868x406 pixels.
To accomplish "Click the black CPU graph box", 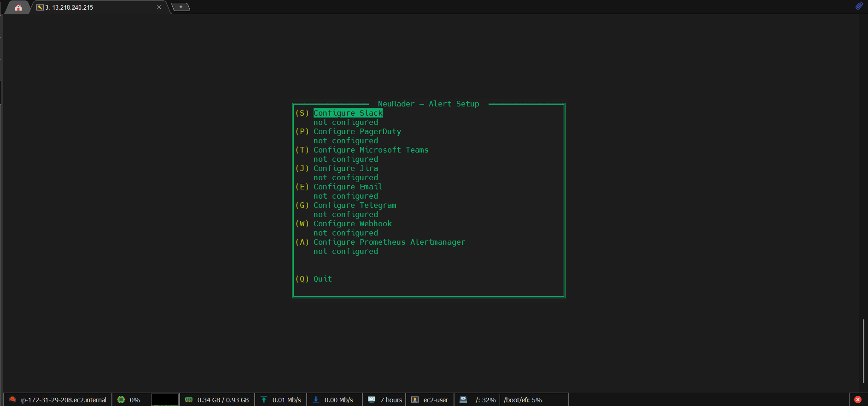I will click(164, 400).
